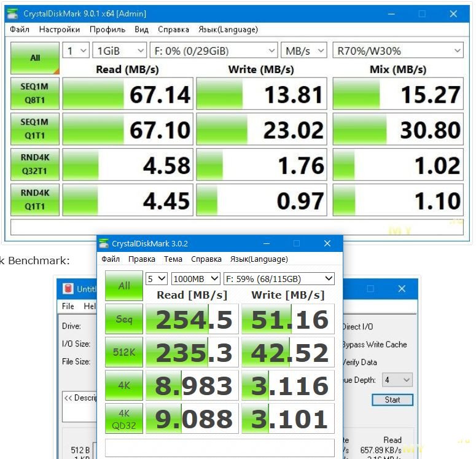Start the SEQ1M Q8T1 benchmark
Viewport: 476px width, 459px height.
(x=35, y=93)
